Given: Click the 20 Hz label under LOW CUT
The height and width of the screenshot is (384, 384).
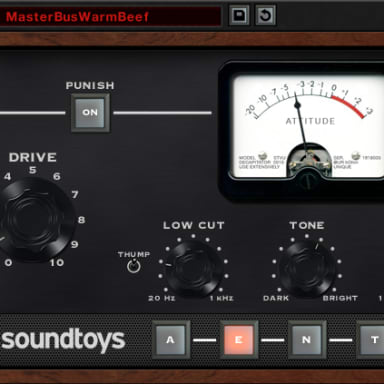Looking at the screenshot, I should point(162,298).
